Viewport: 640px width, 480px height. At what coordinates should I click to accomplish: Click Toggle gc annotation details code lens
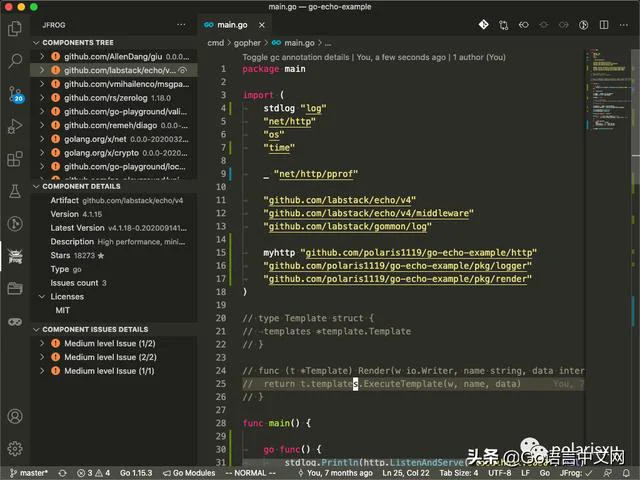pyautogui.click(x=296, y=57)
